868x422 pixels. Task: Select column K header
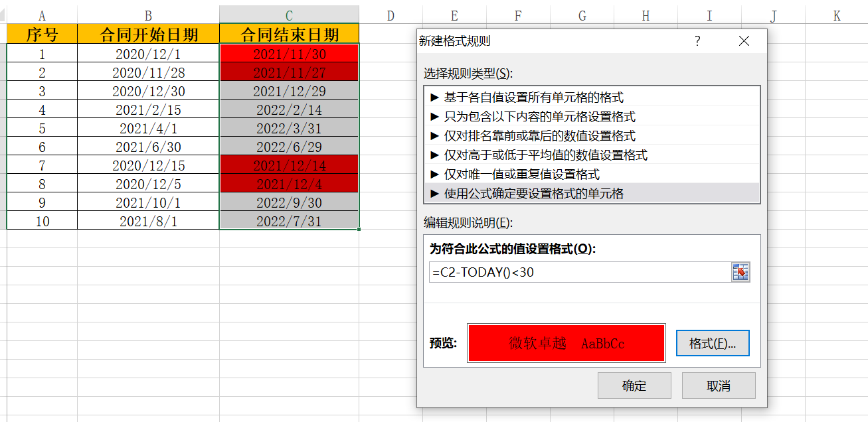click(836, 15)
